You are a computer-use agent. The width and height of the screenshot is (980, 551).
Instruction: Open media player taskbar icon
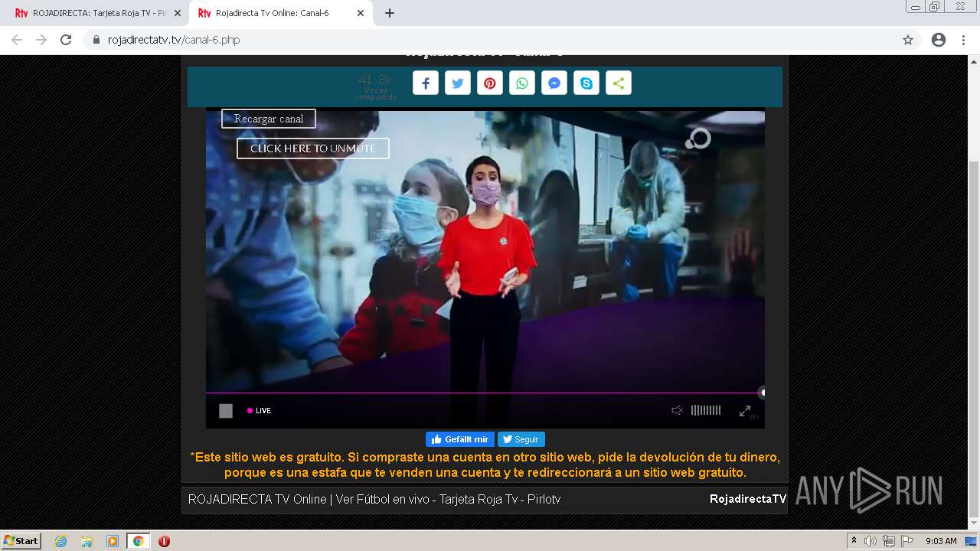coord(113,541)
